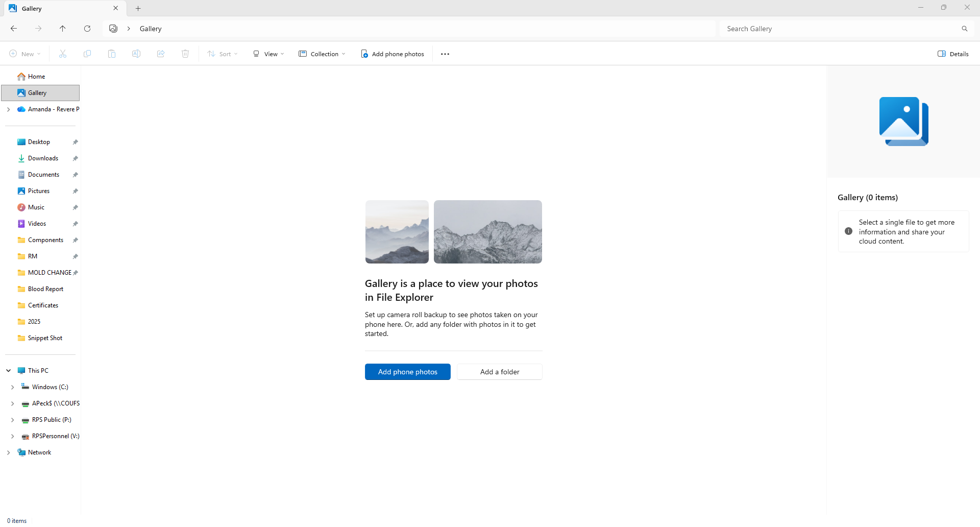The image size is (980, 527).
Task: Open the View dropdown
Action: click(268, 54)
